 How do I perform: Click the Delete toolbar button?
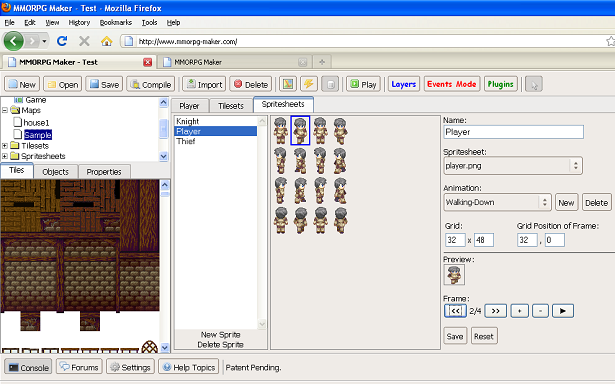point(251,84)
